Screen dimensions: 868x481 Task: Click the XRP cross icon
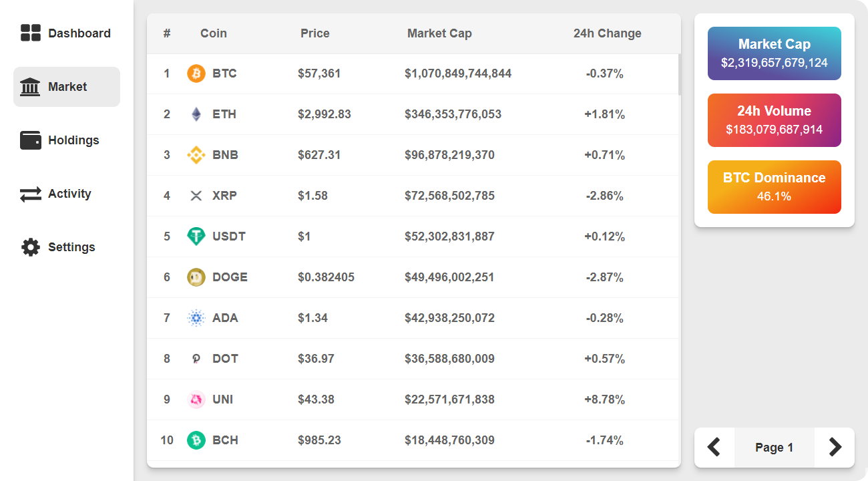click(x=196, y=196)
